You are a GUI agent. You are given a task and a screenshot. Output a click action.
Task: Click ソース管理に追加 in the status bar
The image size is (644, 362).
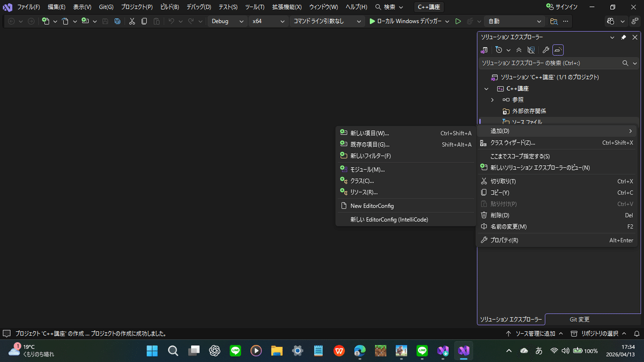535,333
